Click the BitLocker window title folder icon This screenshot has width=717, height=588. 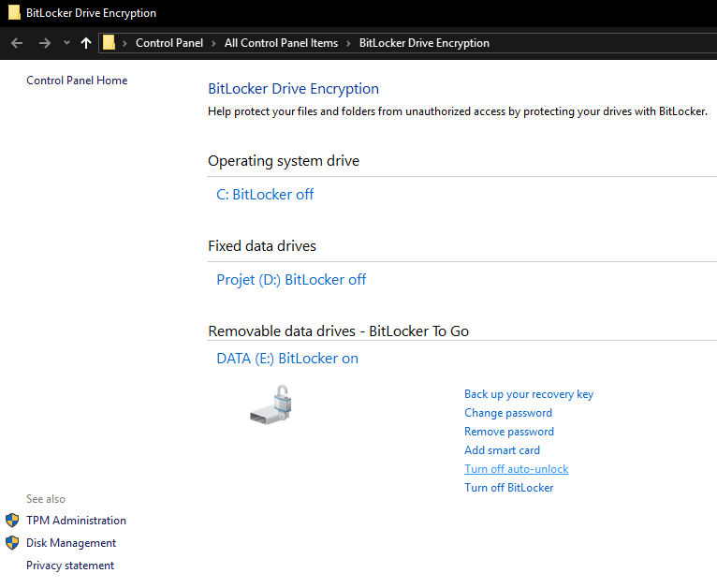[x=14, y=12]
